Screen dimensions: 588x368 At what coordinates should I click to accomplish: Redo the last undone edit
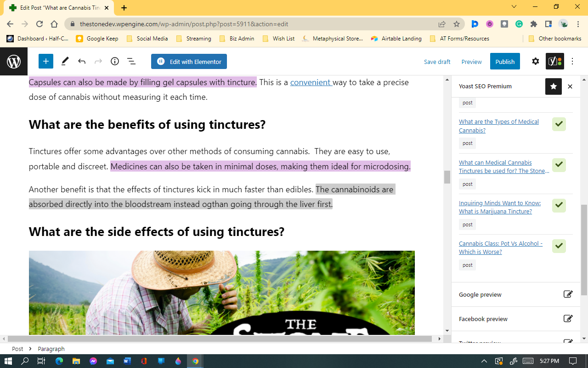(x=98, y=61)
